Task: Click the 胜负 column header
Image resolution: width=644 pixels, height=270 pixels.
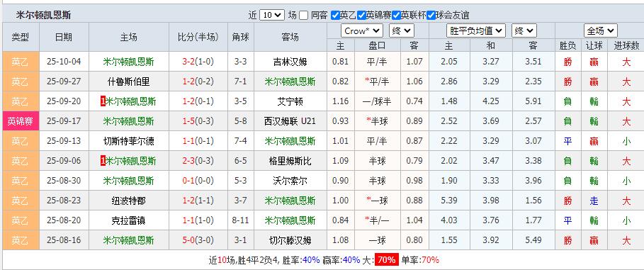Action: tap(567, 45)
